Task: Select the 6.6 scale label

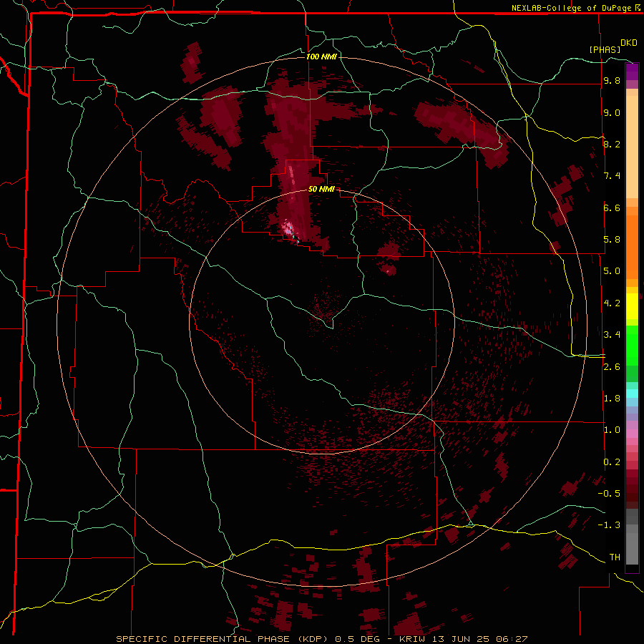Action: [x=612, y=208]
